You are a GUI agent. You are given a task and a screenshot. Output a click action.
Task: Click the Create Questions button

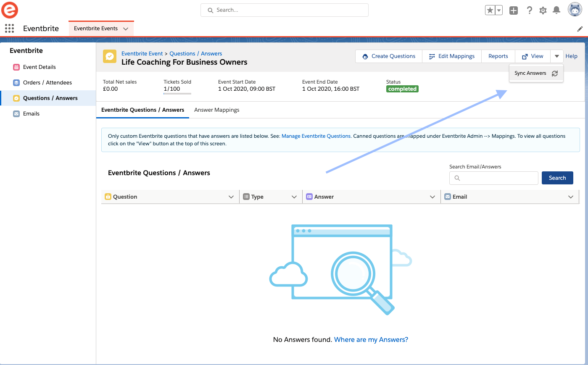click(x=389, y=56)
